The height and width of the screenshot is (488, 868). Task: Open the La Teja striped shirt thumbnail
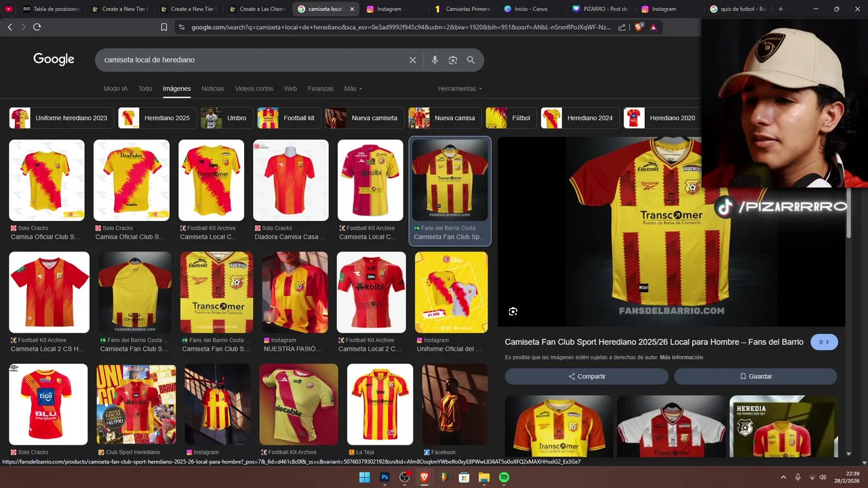tap(380, 405)
